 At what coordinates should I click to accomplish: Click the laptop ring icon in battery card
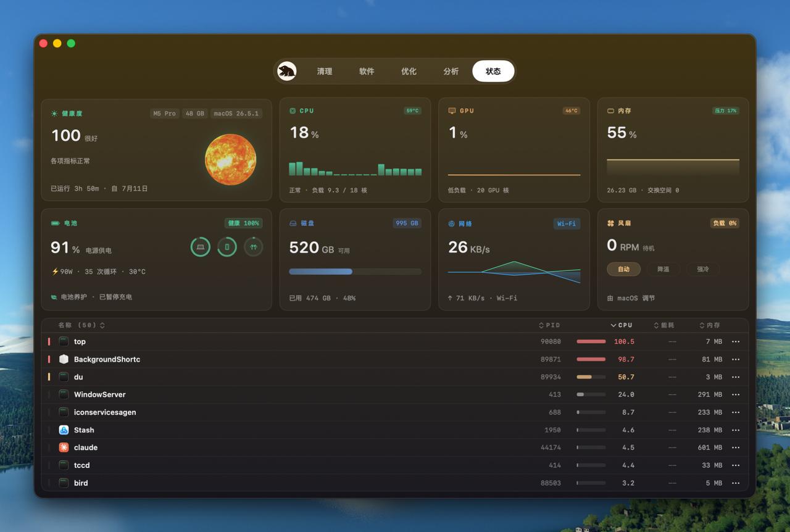[x=200, y=247]
